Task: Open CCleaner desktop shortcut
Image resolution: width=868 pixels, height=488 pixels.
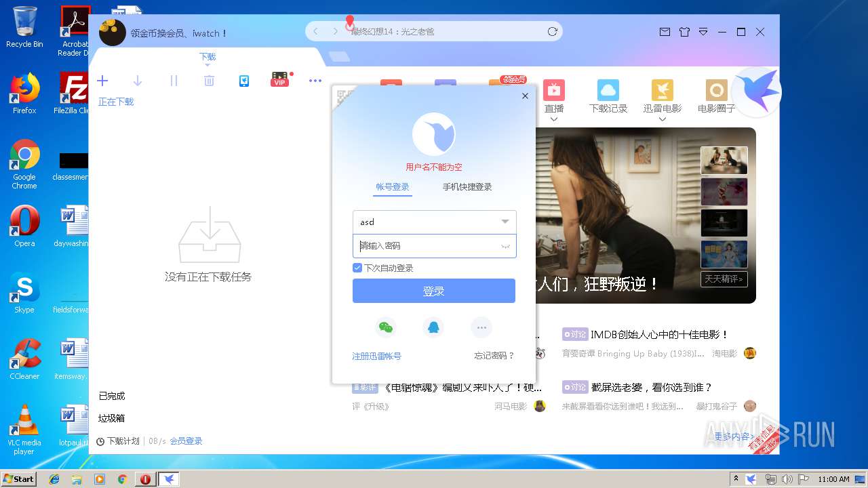Action: (24, 359)
